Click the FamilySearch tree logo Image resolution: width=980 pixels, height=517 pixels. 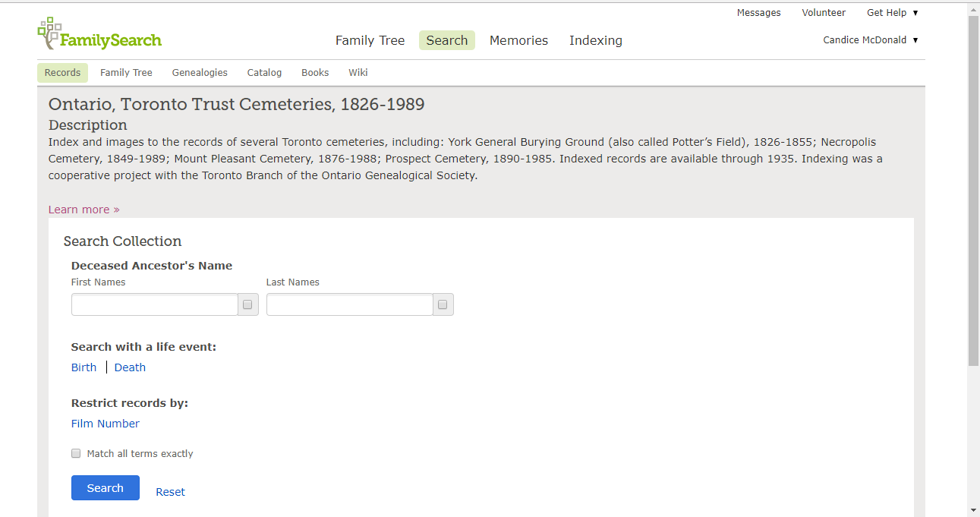(50, 33)
